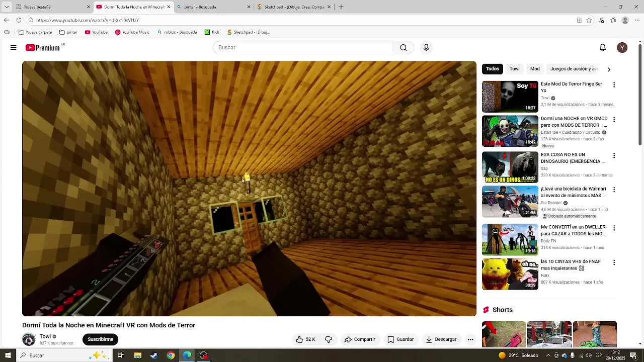
Task: Open the Towi channel avatar
Action: [x=29, y=339]
